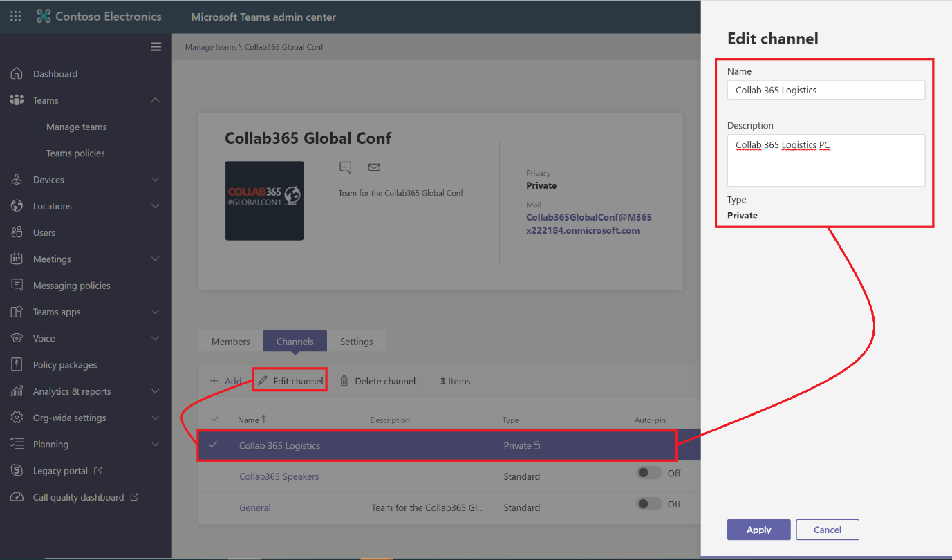Click the Policy packages icon
Screen dimensions: 952x560
[x=17, y=364]
